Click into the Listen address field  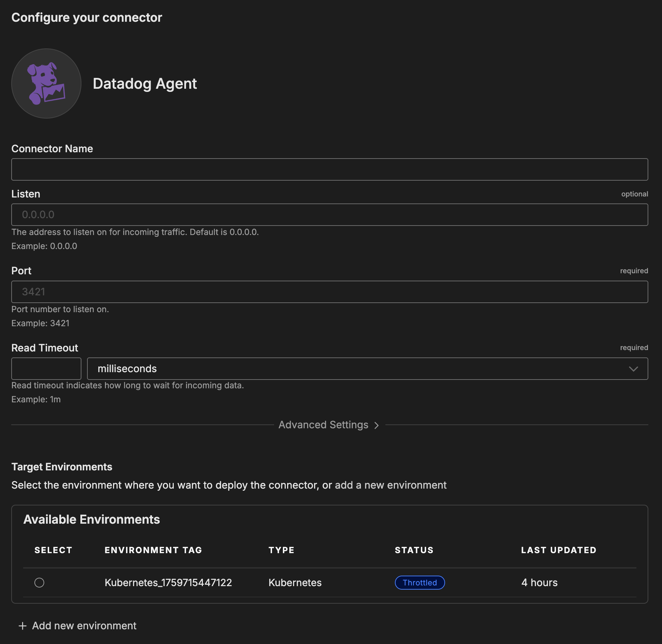click(330, 215)
